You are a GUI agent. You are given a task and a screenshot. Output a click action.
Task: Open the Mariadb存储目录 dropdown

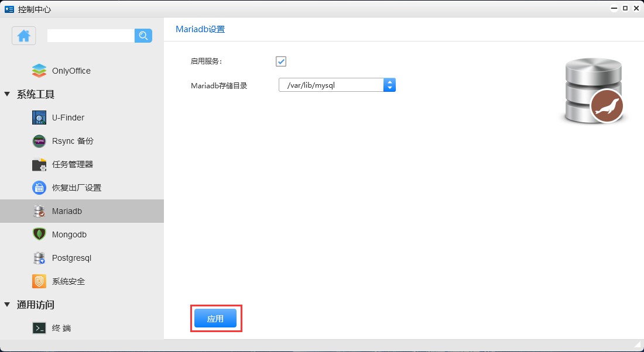click(389, 85)
